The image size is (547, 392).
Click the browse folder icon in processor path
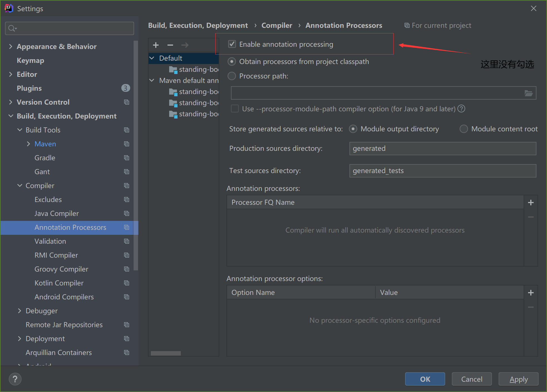click(x=528, y=93)
